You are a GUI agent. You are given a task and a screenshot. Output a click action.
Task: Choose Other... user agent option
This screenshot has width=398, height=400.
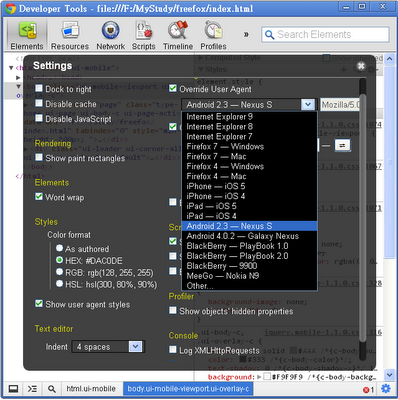pos(249,286)
